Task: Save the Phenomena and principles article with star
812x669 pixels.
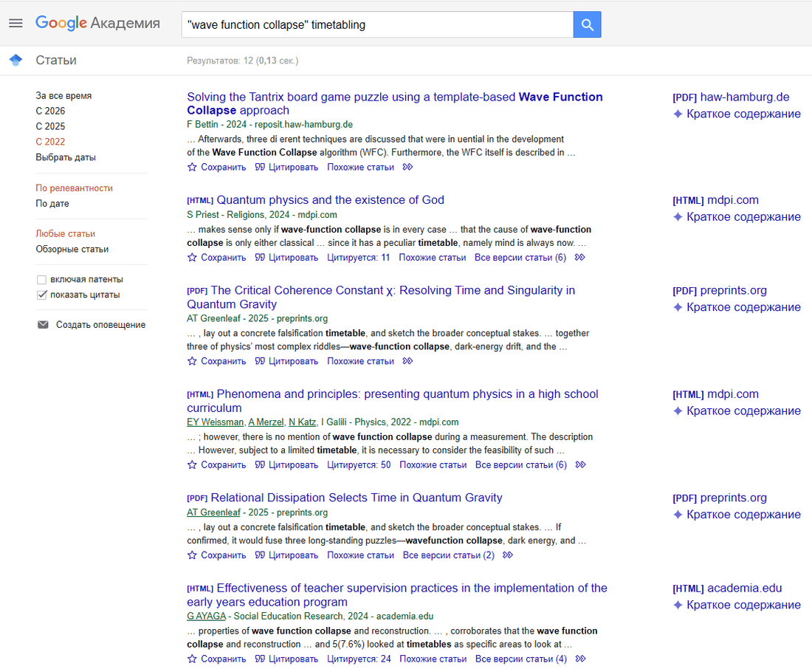Action: pyautogui.click(x=216, y=464)
